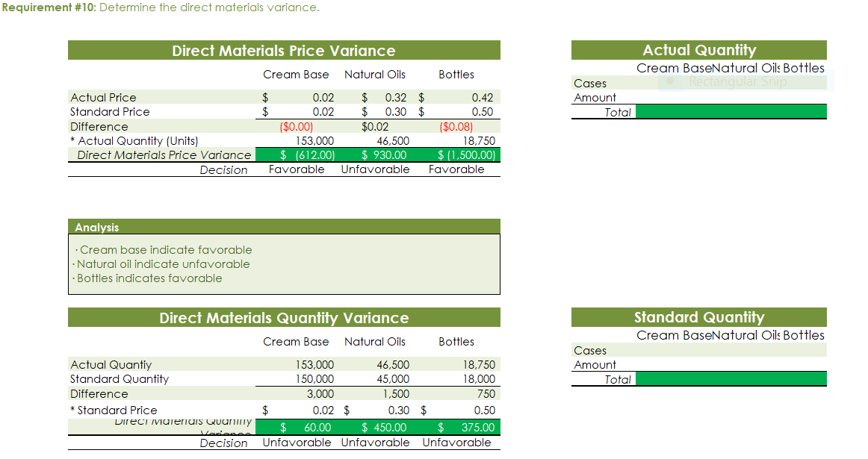Select the Amount row in Standard Quantity table

[x=595, y=364]
